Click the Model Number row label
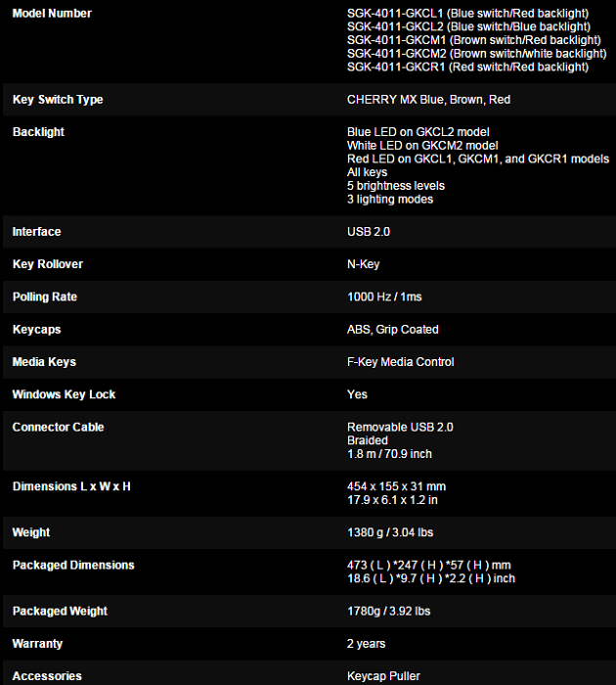This screenshot has width=616, height=685. click(x=52, y=14)
